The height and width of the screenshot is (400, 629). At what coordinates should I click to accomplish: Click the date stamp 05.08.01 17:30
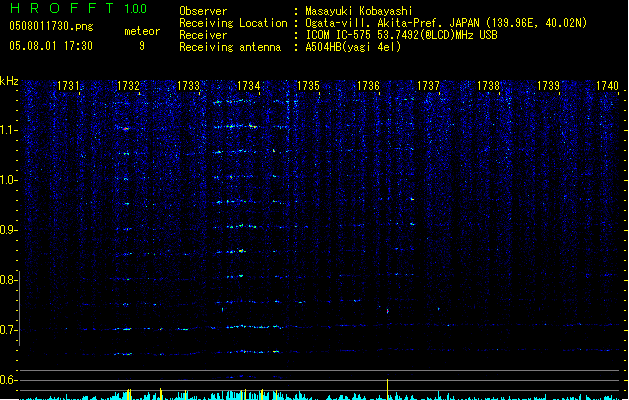pyautogui.click(x=51, y=46)
